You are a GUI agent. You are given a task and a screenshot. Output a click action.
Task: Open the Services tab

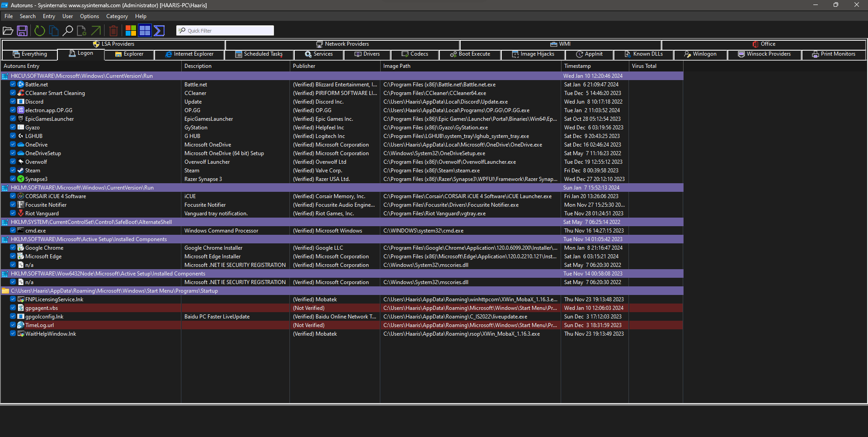(318, 54)
